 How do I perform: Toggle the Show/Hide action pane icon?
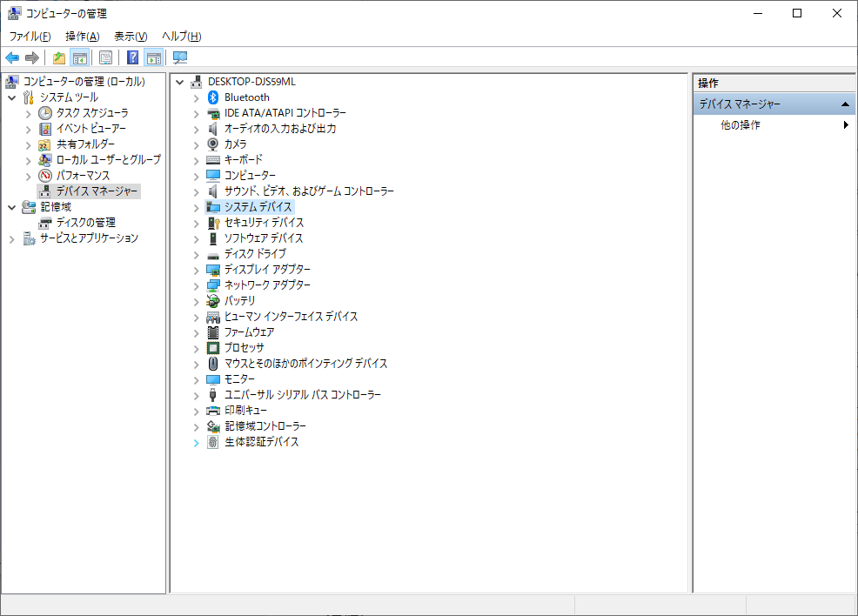click(x=154, y=57)
